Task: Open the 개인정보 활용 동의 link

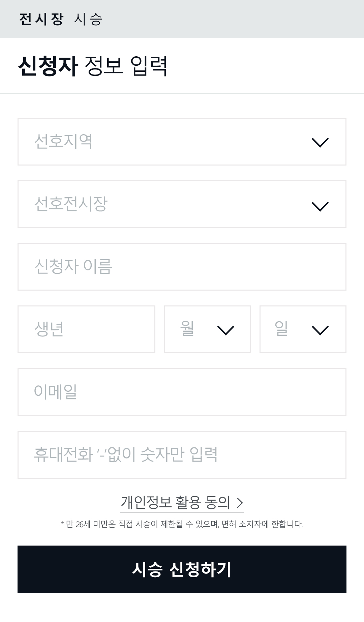Action: pyautogui.click(x=176, y=503)
